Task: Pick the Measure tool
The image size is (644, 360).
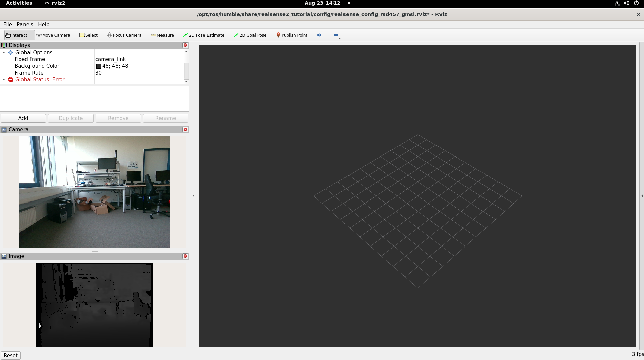Action: point(162,35)
